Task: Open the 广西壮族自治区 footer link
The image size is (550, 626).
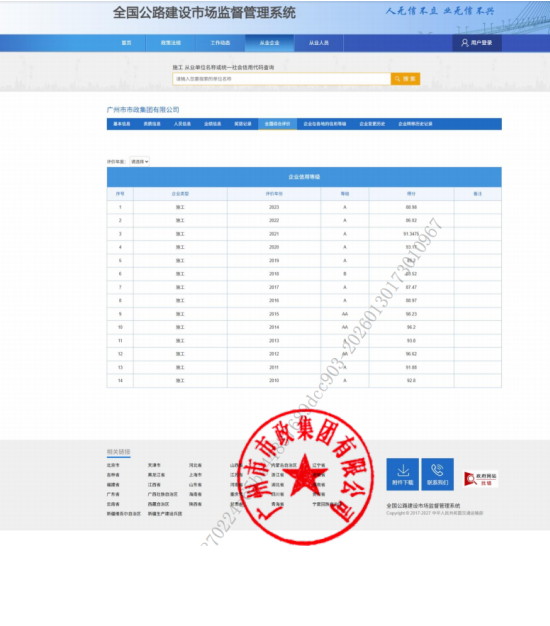Action: (x=162, y=494)
